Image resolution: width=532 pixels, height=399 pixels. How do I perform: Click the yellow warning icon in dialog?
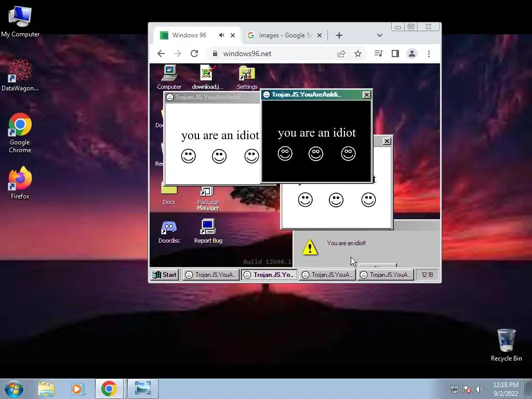coord(310,247)
